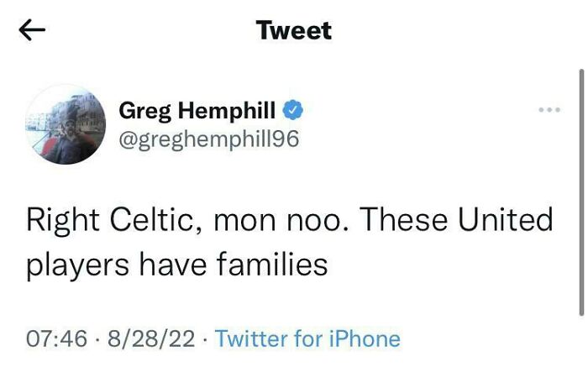Open the Twitter for iPhone link

click(x=307, y=339)
